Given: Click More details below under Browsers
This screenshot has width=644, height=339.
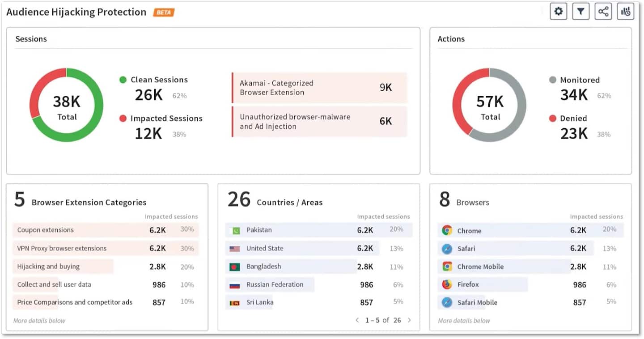Looking at the screenshot, I should point(464,321).
